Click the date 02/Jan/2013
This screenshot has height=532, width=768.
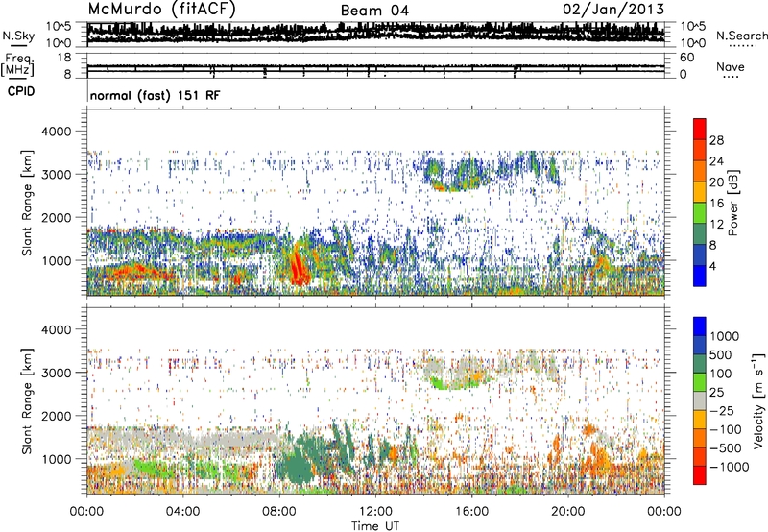(x=613, y=9)
